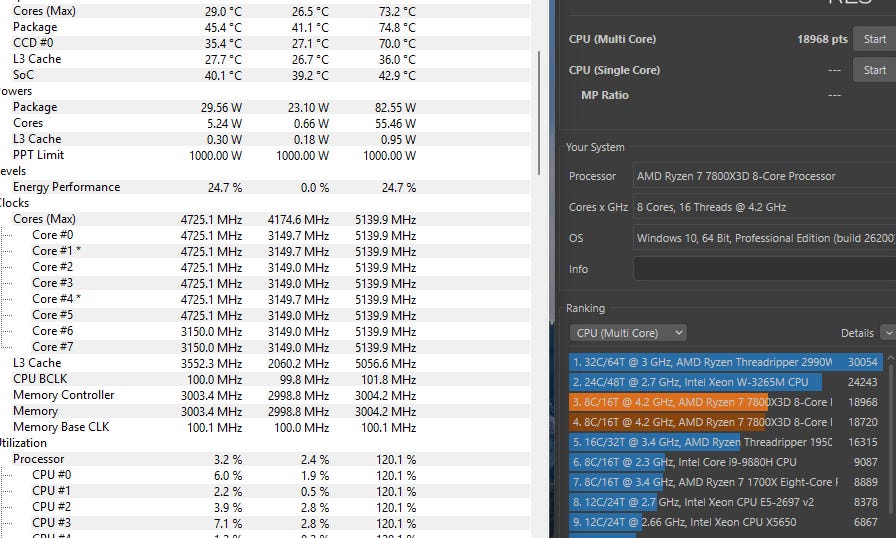Select the Core #6 clock row
Viewport: 896px width, 538px height.
(x=265, y=331)
